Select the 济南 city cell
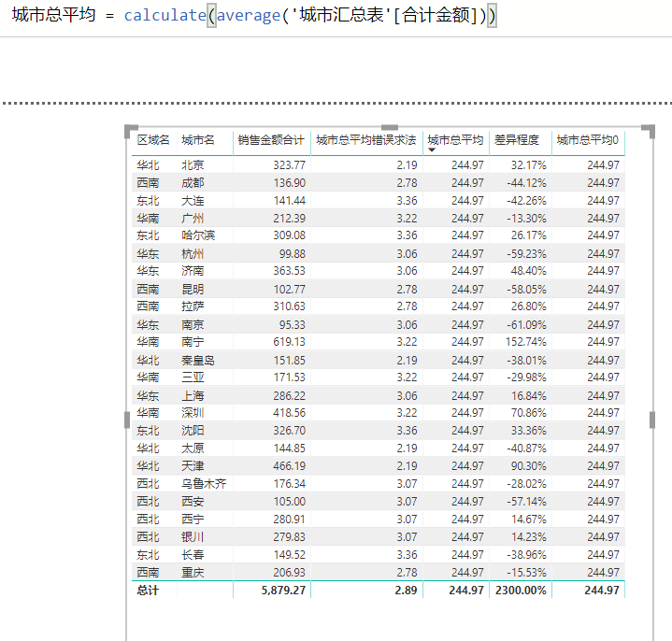 click(x=193, y=271)
